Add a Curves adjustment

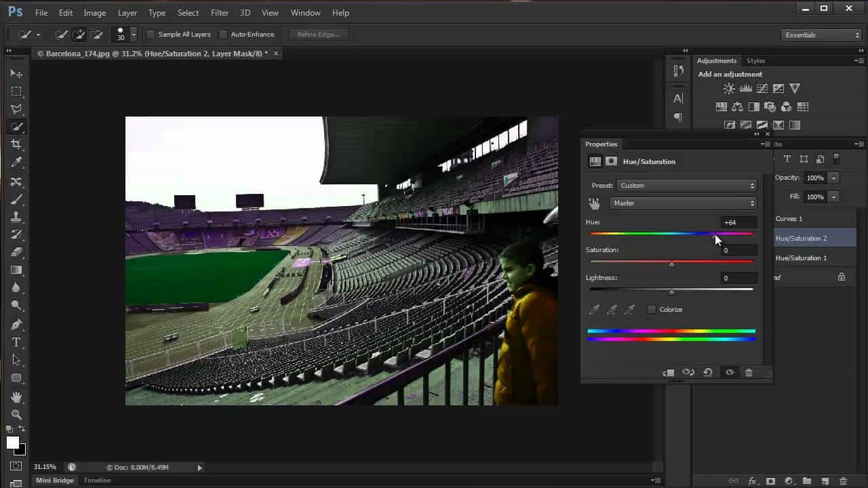pyautogui.click(x=762, y=88)
